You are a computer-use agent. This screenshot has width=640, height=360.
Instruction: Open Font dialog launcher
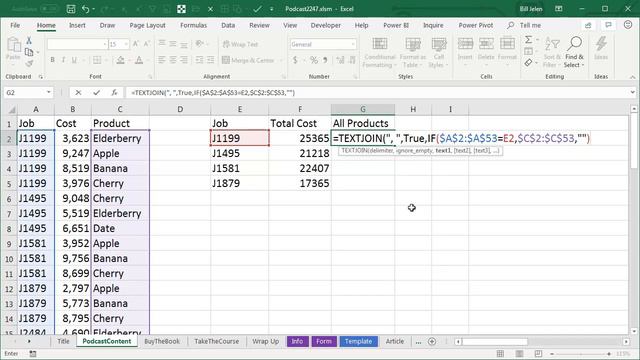pyautogui.click(x=150, y=77)
